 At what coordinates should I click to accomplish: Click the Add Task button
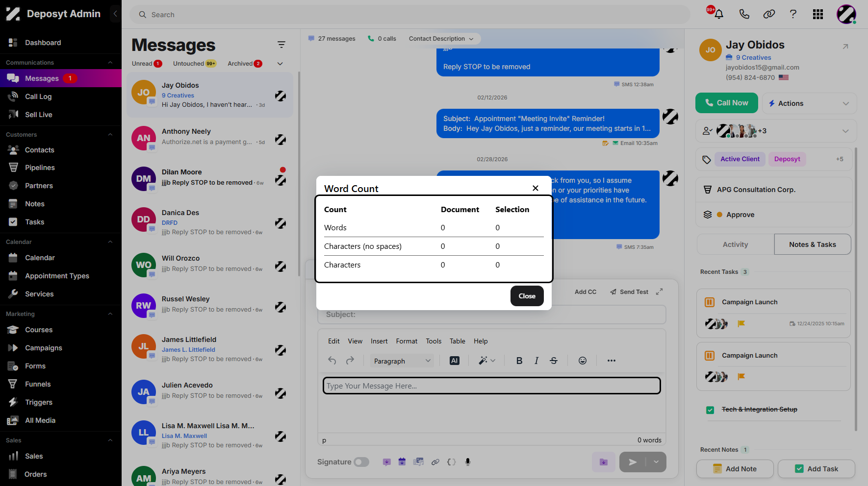pos(817,469)
